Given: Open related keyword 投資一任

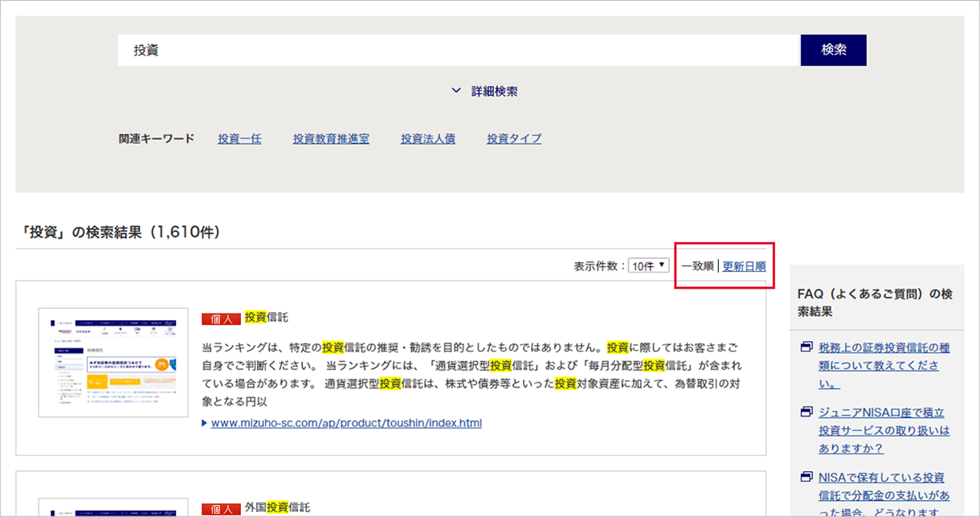Looking at the screenshot, I should (x=239, y=138).
